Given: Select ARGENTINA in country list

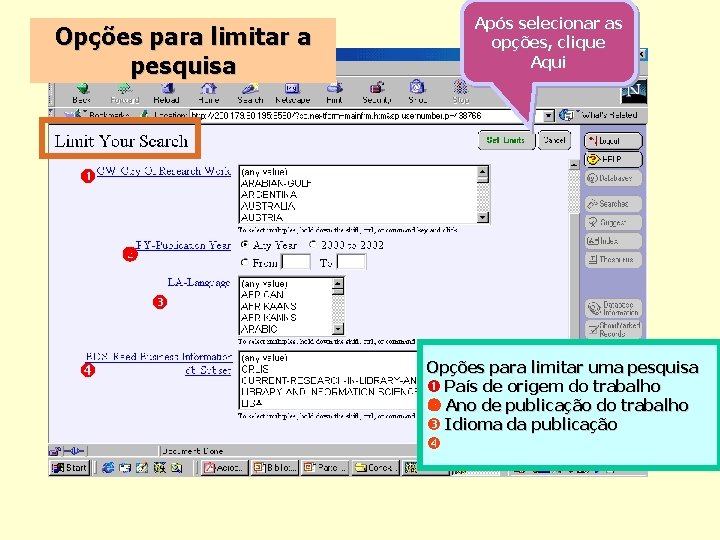Looking at the screenshot, I should [269, 195].
